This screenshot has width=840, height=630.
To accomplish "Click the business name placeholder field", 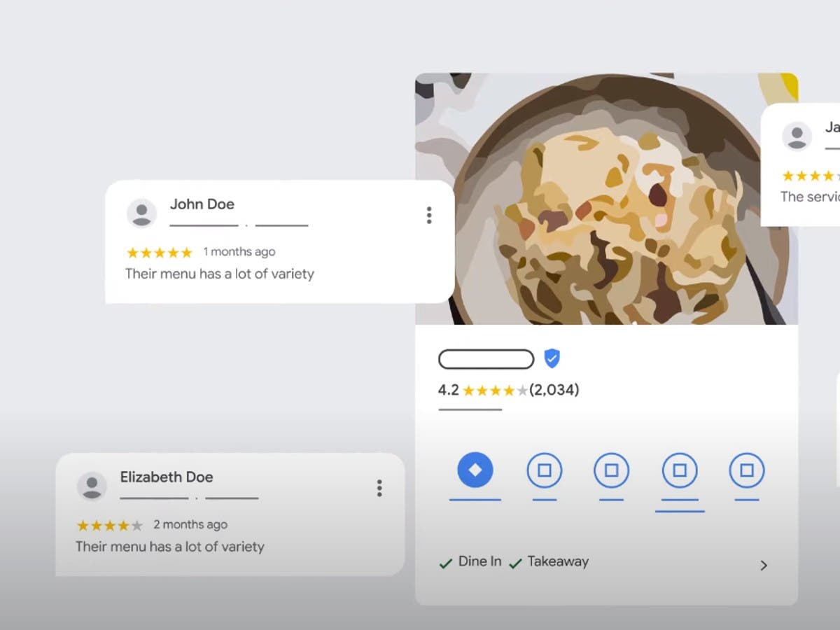I will [486, 359].
